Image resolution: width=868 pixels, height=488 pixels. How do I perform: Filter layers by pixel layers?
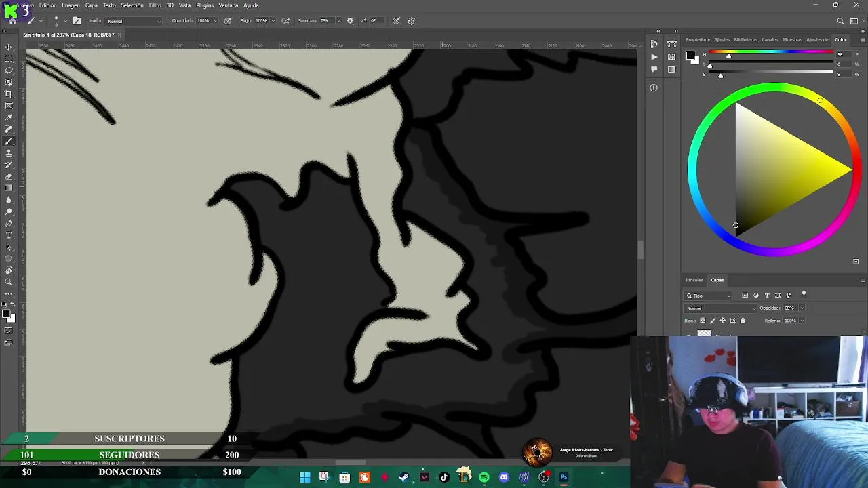tap(745, 296)
